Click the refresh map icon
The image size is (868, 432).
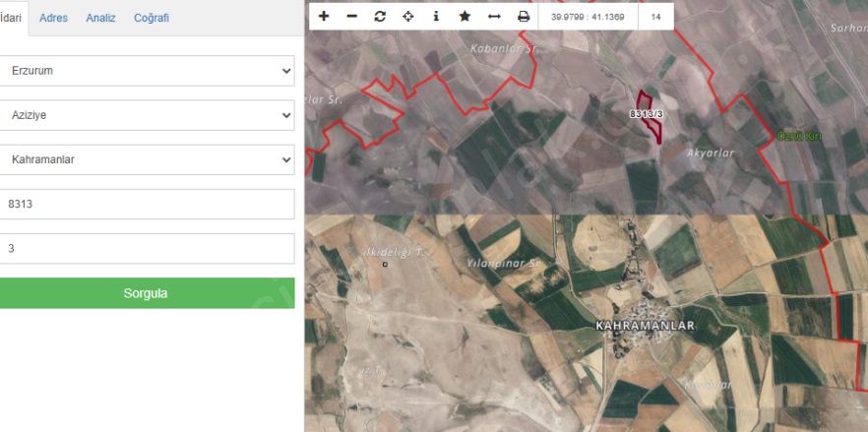(x=380, y=17)
